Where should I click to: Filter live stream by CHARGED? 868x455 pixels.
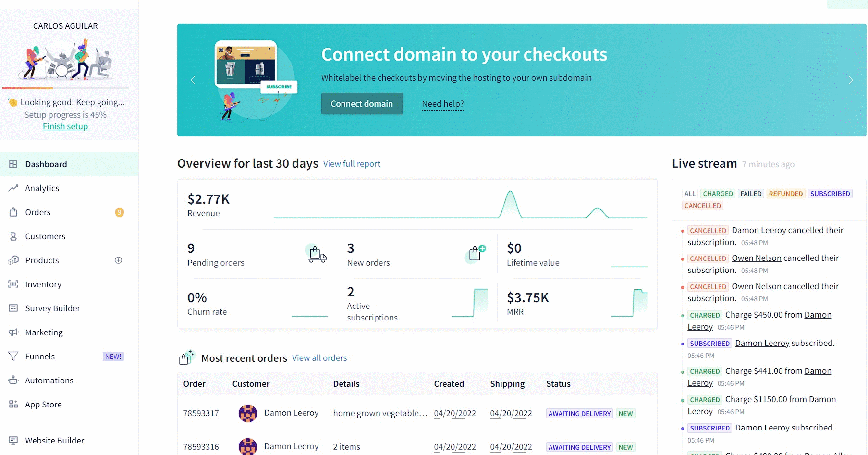pos(718,194)
